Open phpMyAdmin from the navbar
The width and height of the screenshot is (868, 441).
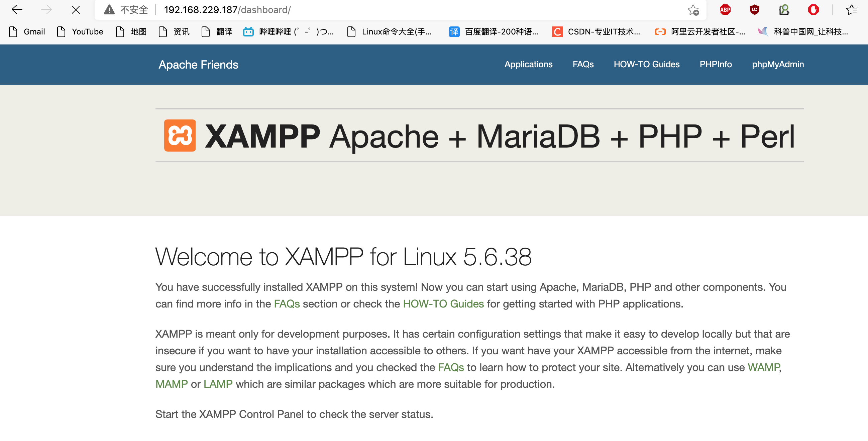pos(777,64)
